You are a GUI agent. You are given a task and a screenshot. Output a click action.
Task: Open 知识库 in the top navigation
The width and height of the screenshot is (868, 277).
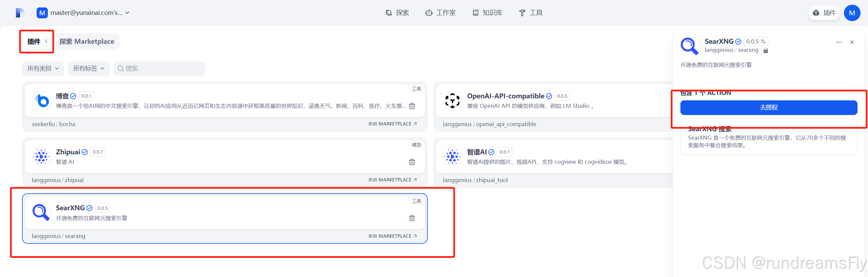pos(487,13)
